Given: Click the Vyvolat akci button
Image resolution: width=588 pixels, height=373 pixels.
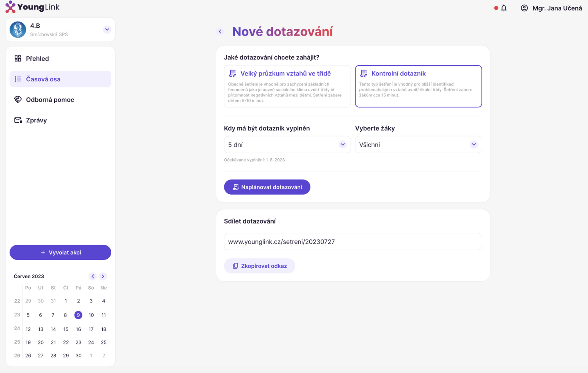Looking at the screenshot, I should (x=60, y=252).
